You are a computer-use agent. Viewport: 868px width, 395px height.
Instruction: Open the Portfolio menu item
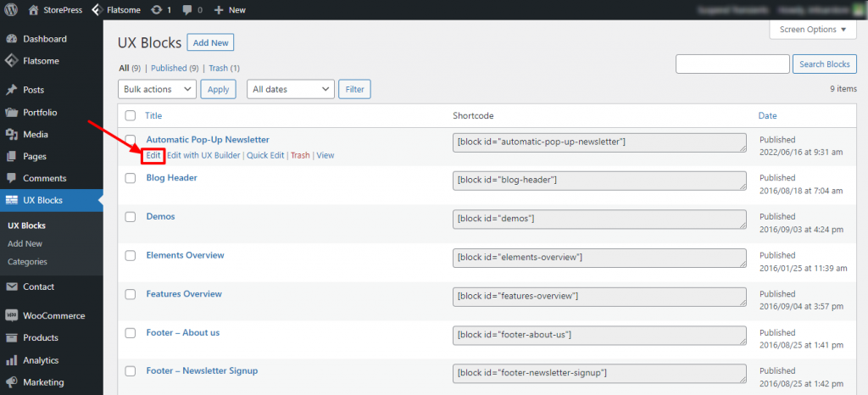click(x=52, y=112)
